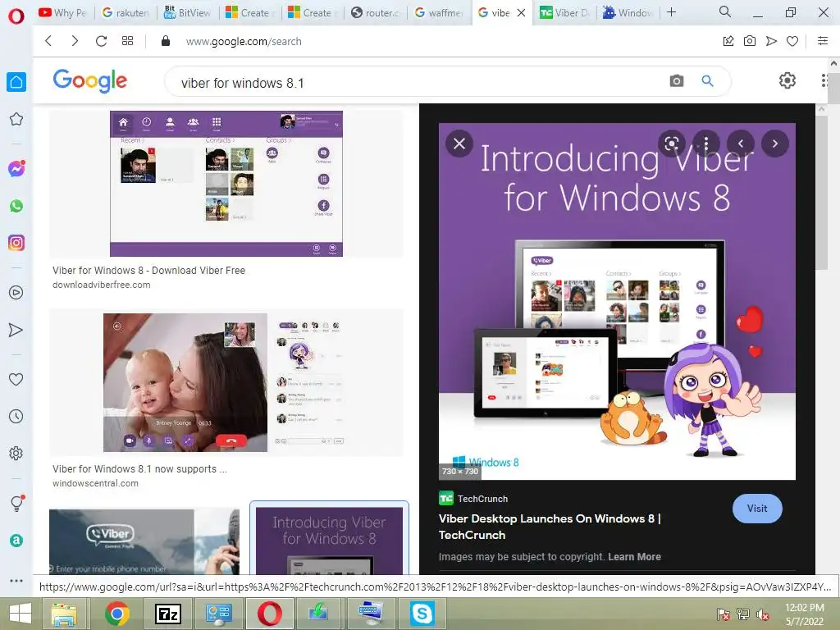Open Speed Dial grid icon
The image size is (840, 630).
click(x=127, y=41)
